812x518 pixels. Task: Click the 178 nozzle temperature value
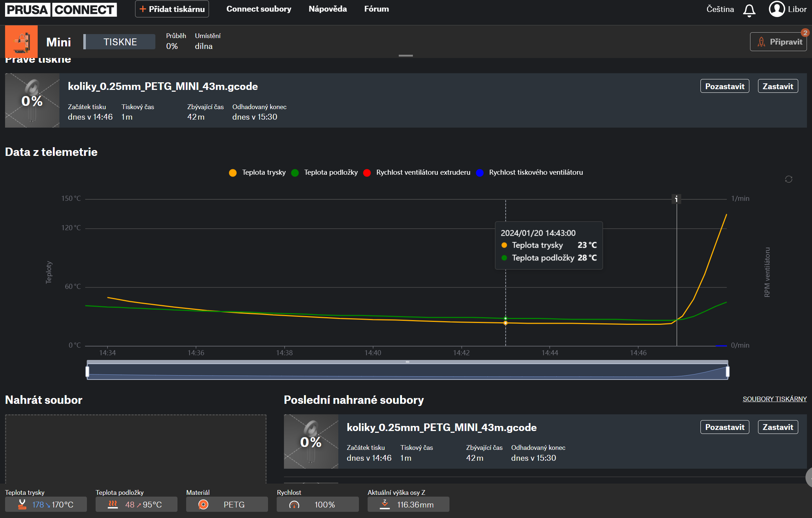tap(38, 505)
